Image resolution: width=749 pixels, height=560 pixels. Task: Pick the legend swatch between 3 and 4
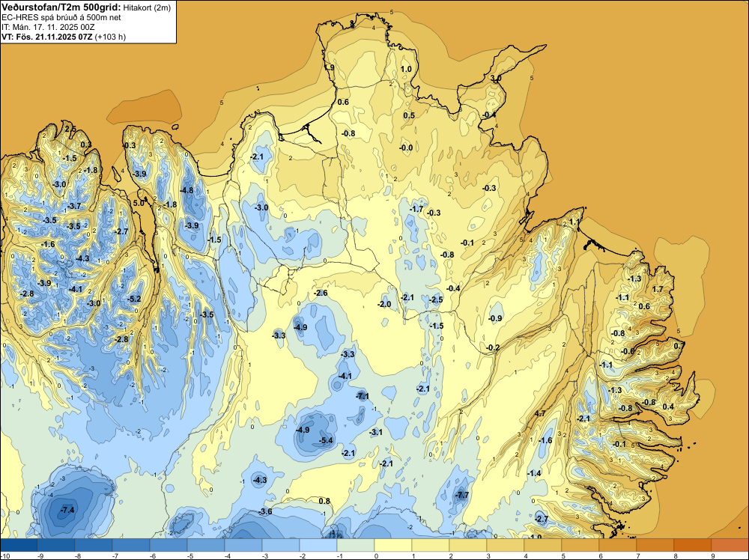click(x=506, y=545)
